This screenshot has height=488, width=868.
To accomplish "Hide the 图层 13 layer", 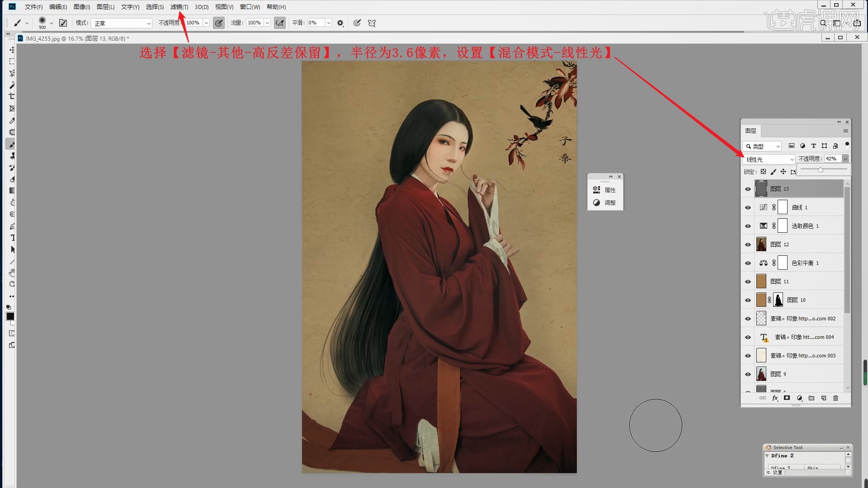I will coord(748,189).
